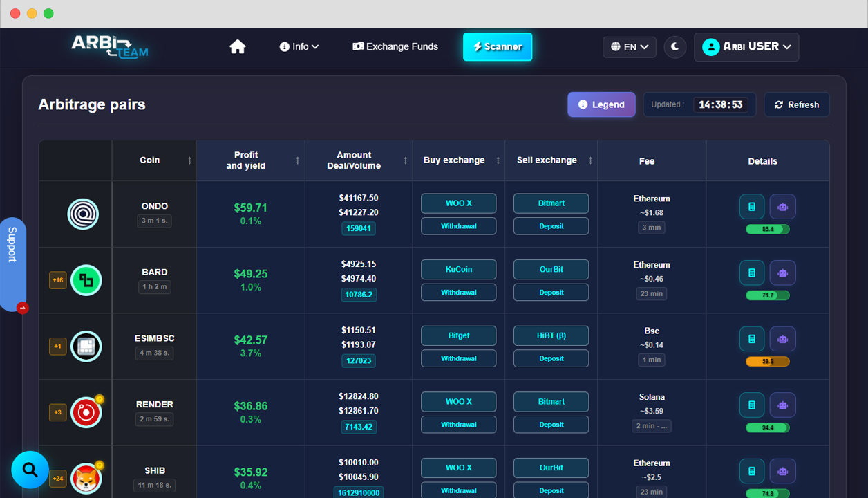The height and width of the screenshot is (498, 868).
Task: Click the RENDER coin logo
Action: click(86, 412)
